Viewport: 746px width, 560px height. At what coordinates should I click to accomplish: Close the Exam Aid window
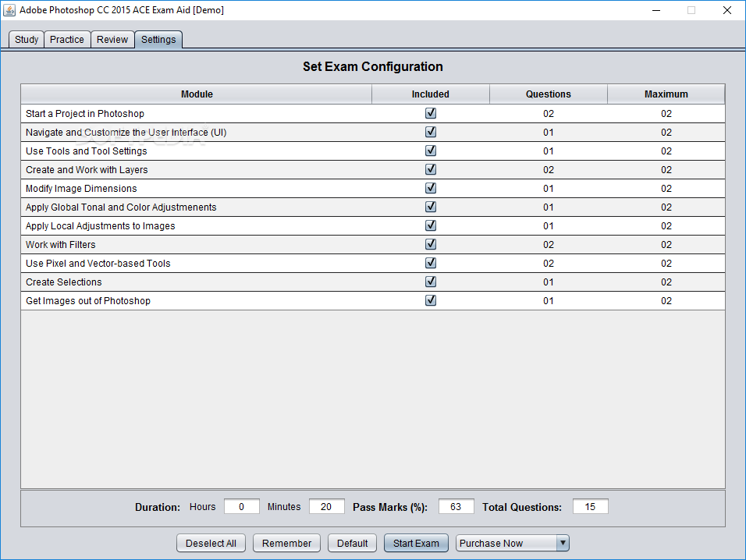[727, 10]
